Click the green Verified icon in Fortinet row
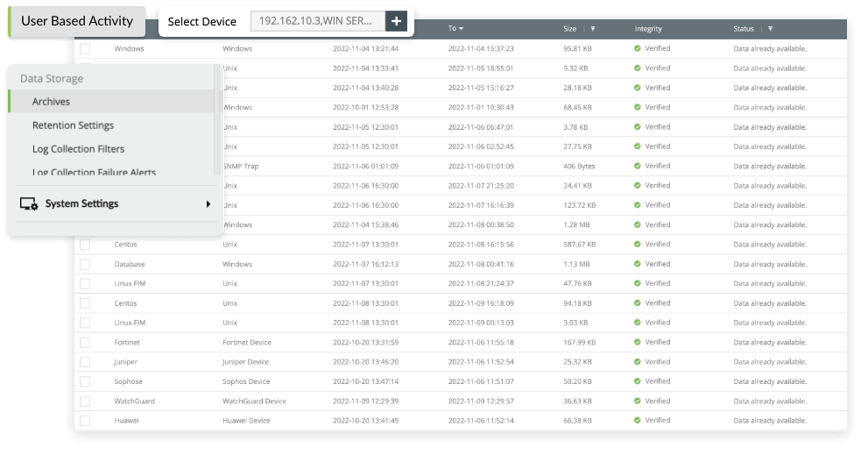 point(638,342)
